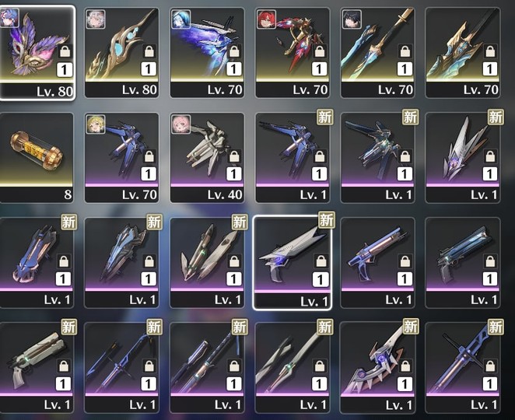515x420 pixels.
Task: Select the white pistol with purple core
Action: tap(293, 263)
